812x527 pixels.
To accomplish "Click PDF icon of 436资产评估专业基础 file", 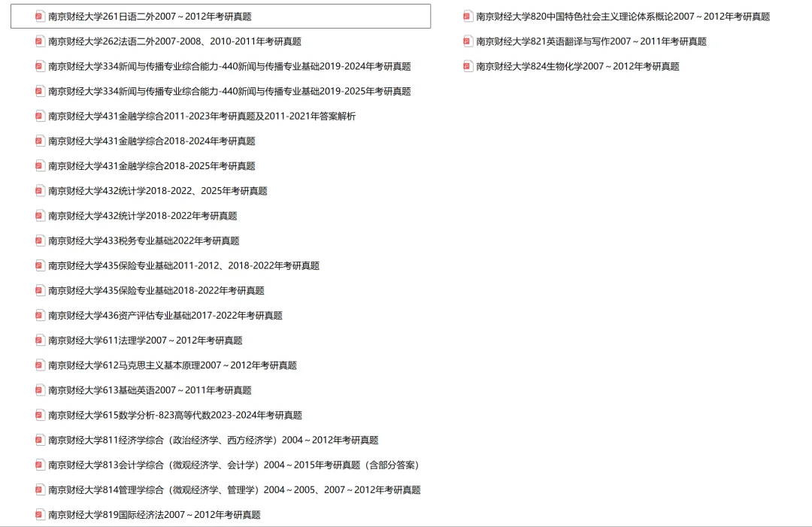I will [x=40, y=315].
